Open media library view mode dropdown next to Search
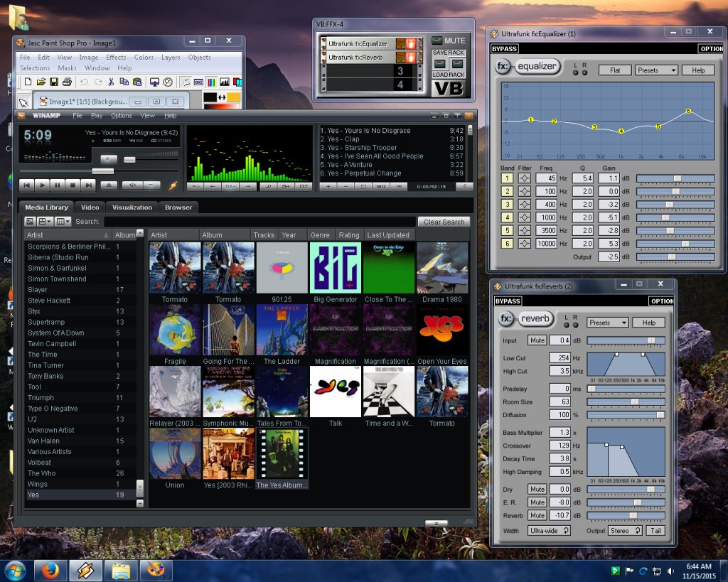728x582 pixels. [x=45, y=222]
